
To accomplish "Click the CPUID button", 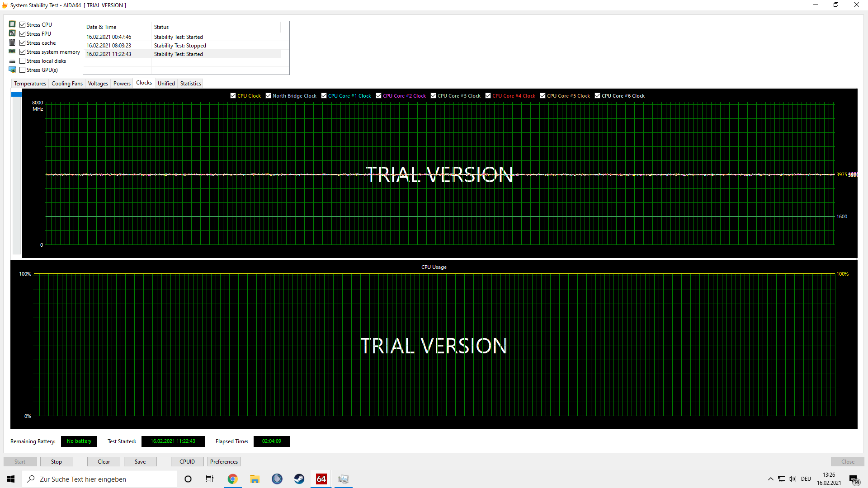I will pyautogui.click(x=187, y=461).
